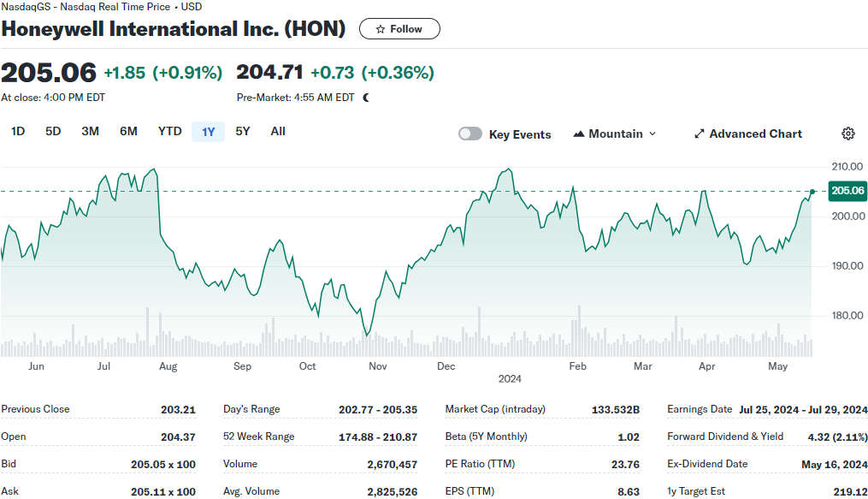
Task: Show the All time range
Action: (278, 131)
